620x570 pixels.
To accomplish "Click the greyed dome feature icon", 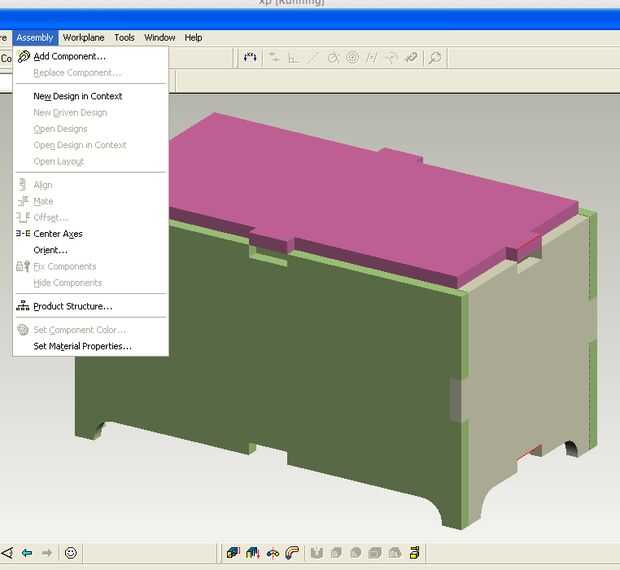I will click(x=395, y=553).
